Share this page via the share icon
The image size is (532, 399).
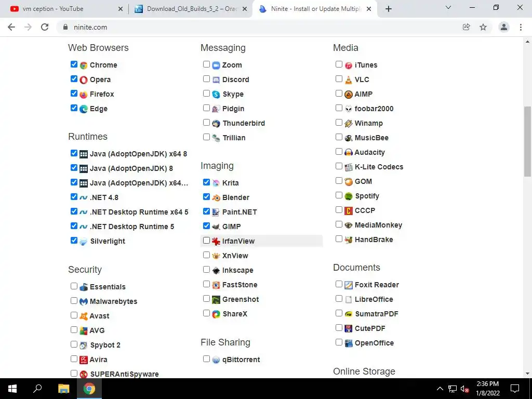tap(467, 27)
